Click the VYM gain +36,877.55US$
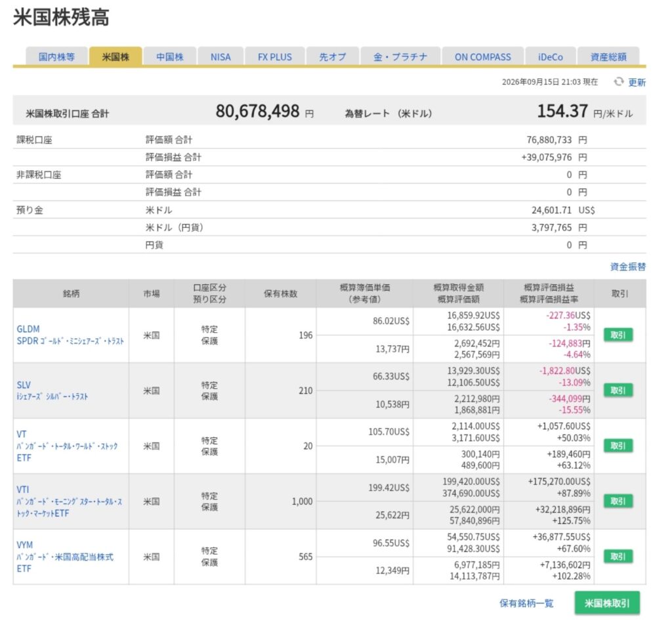Screen dimensions: 672x621 tap(562, 537)
